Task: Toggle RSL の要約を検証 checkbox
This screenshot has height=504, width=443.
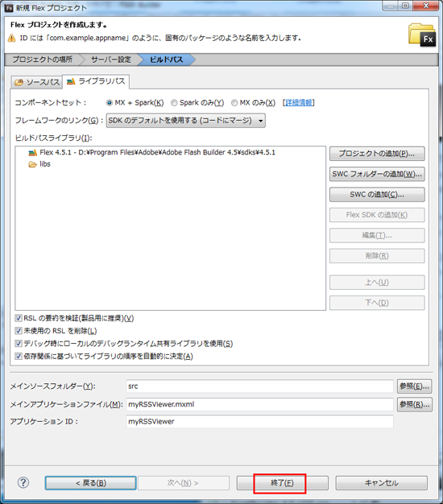Action: pyautogui.click(x=19, y=318)
